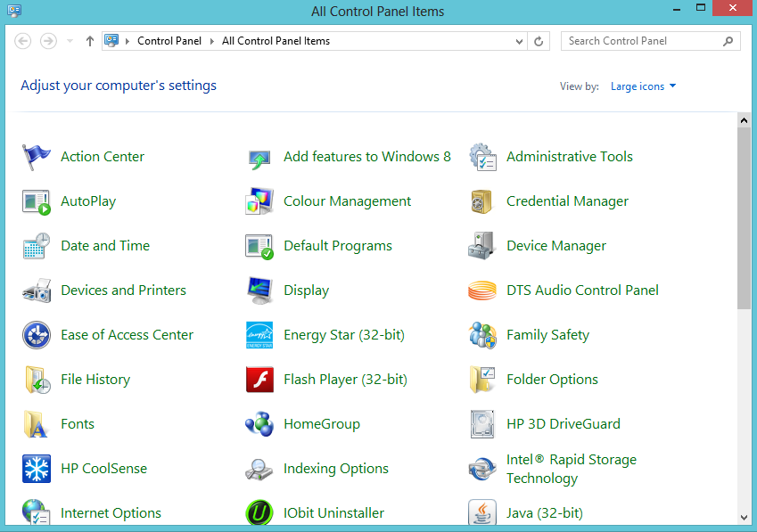Click the File History folder icon
This screenshot has width=757, height=532.
(x=37, y=380)
